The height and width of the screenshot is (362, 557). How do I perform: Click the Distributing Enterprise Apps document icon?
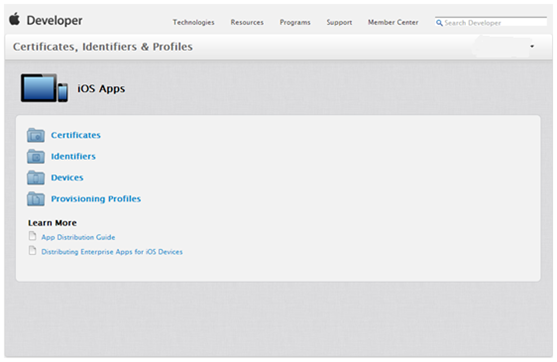[x=33, y=250]
